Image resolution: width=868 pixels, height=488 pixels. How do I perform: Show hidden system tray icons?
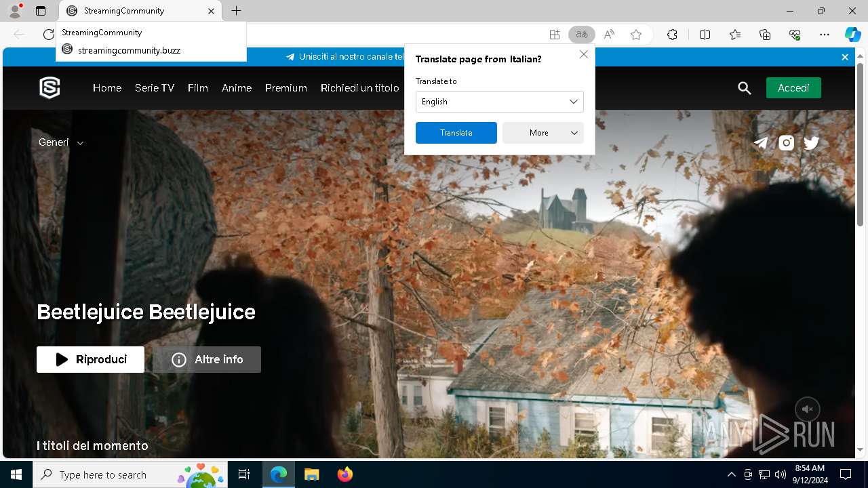tap(731, 474)
